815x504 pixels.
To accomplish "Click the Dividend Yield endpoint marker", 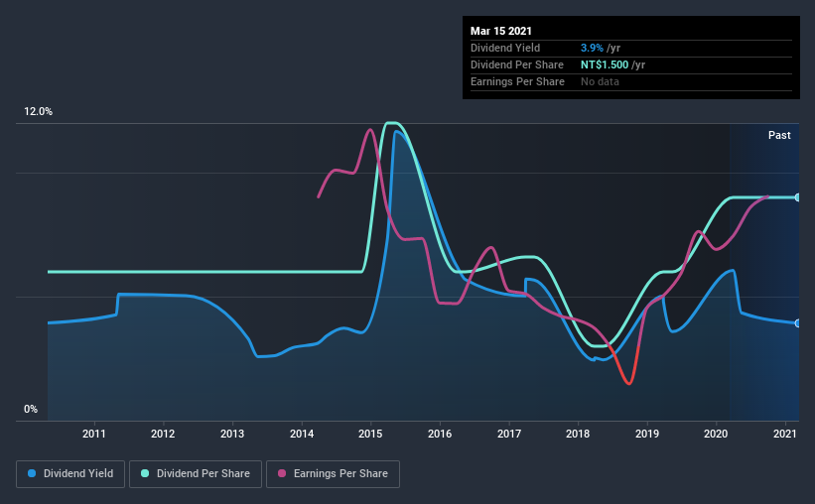I will (797, 323).
